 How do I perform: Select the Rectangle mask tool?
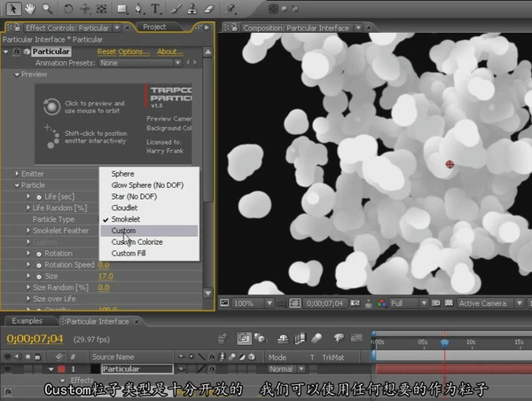(x=121, y=9)
